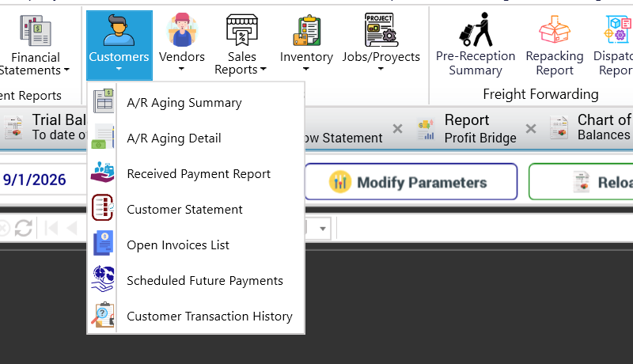Open the Open Invoices List report

click(195, 245)
